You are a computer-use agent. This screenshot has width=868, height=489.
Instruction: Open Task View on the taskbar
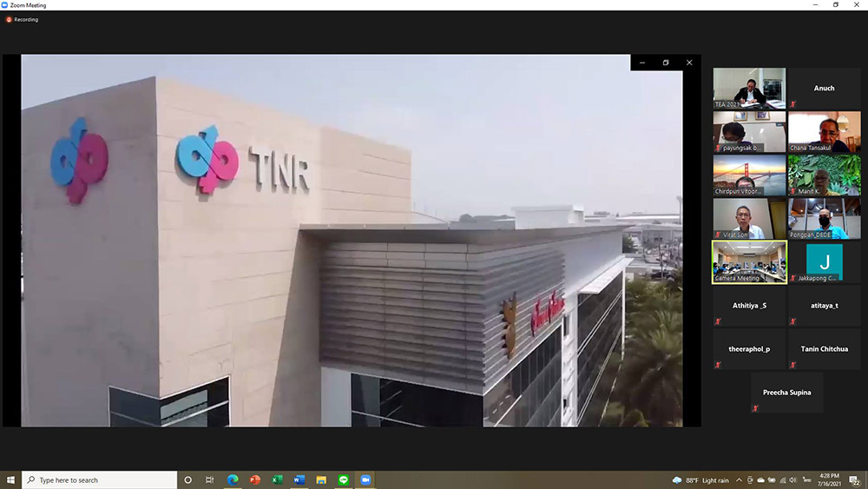(210, 479)
